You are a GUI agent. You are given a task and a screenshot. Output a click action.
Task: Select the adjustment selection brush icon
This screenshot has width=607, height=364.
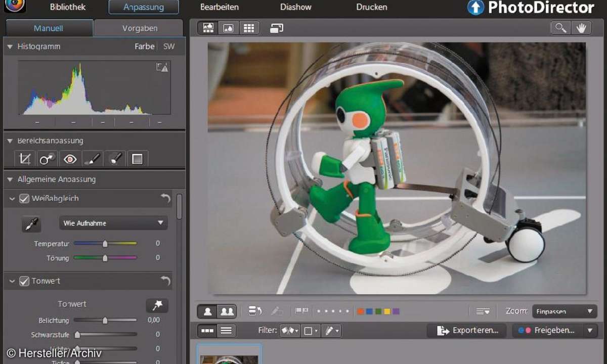point(115,159)
